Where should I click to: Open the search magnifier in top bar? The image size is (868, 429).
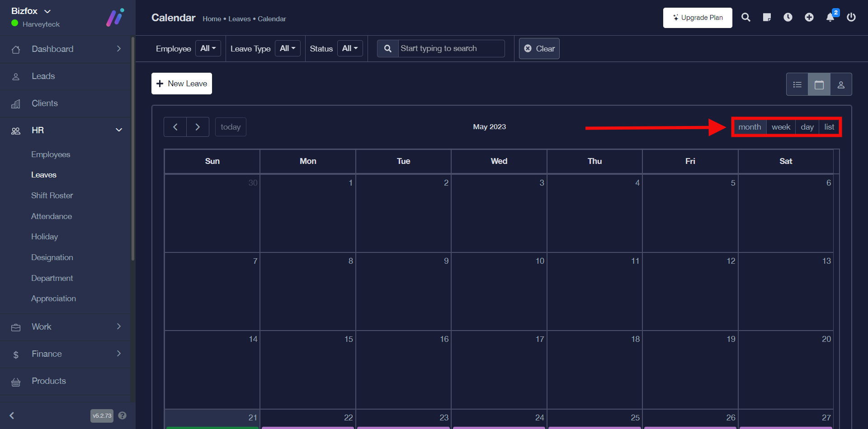point(746,17)
